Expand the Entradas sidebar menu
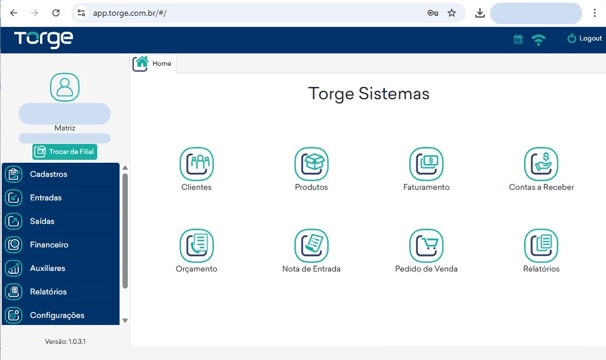This screenshot has width=606, height=360. [61, 198]
